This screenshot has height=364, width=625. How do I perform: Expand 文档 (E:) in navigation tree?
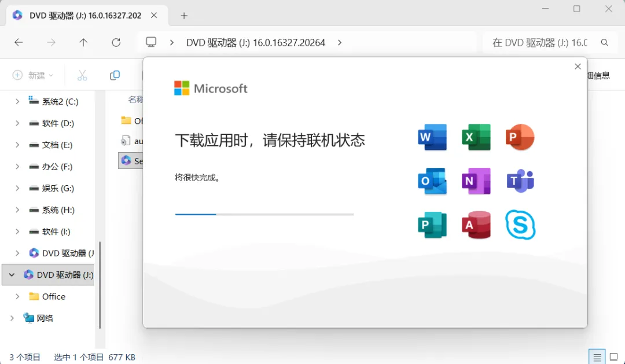[17, 145]
